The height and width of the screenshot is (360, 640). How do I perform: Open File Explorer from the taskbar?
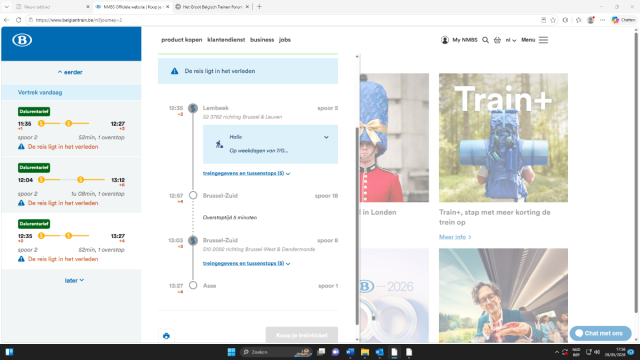[x=365, y=352]
